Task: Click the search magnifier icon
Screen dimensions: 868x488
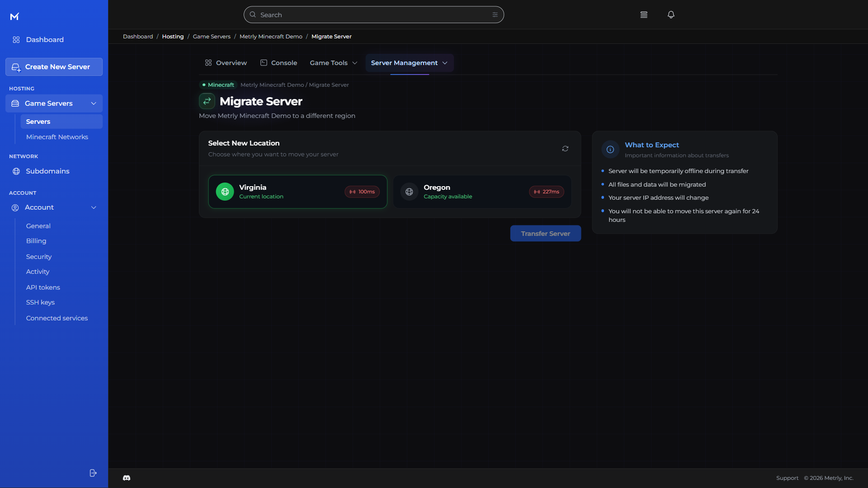Action: (253, 14)
